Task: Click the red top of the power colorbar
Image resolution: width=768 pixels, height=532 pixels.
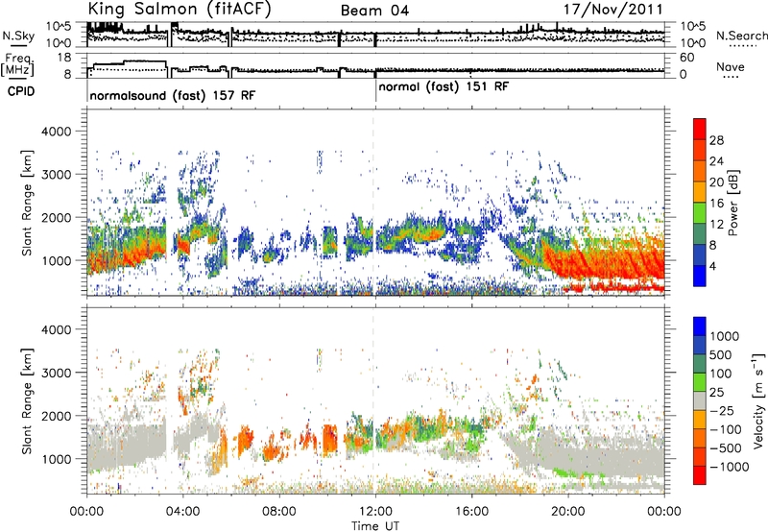Action: (700, 129)
